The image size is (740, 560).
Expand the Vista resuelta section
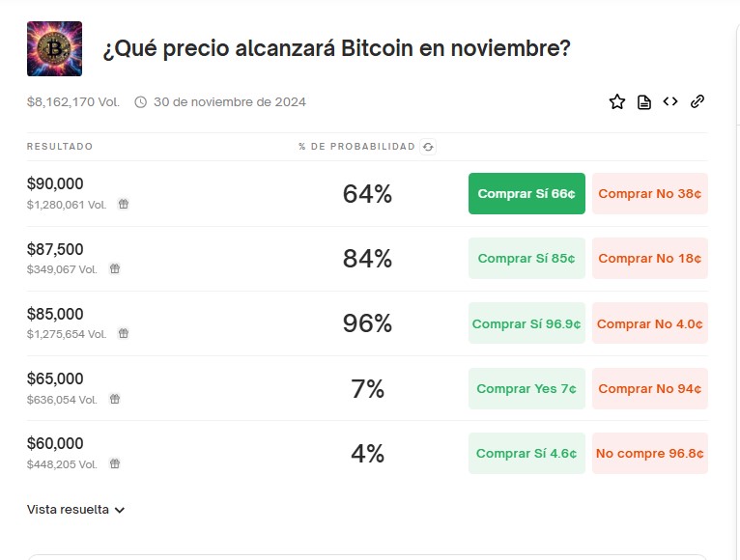click(76, 510)
